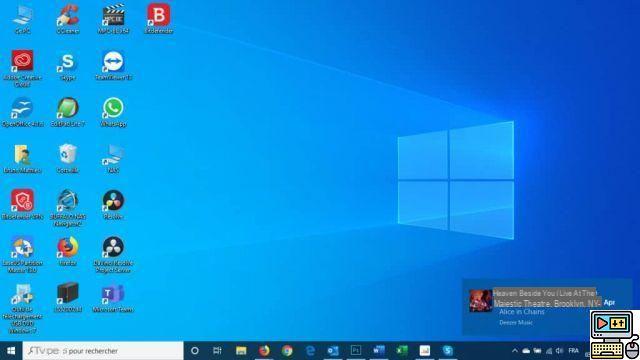The height and width of the screenshot is (360, 640).
Task: Open File Explorer from the taskbar
Action: (241, 351)
